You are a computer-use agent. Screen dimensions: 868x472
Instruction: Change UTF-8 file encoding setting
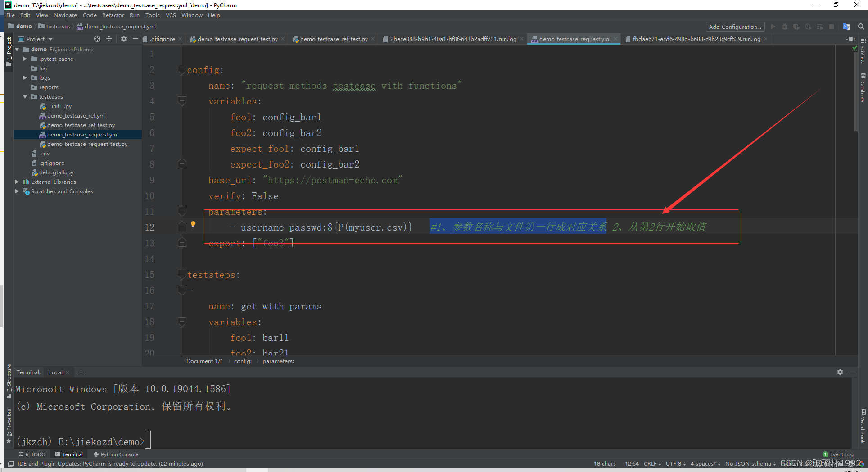click(x=676, y=464)
